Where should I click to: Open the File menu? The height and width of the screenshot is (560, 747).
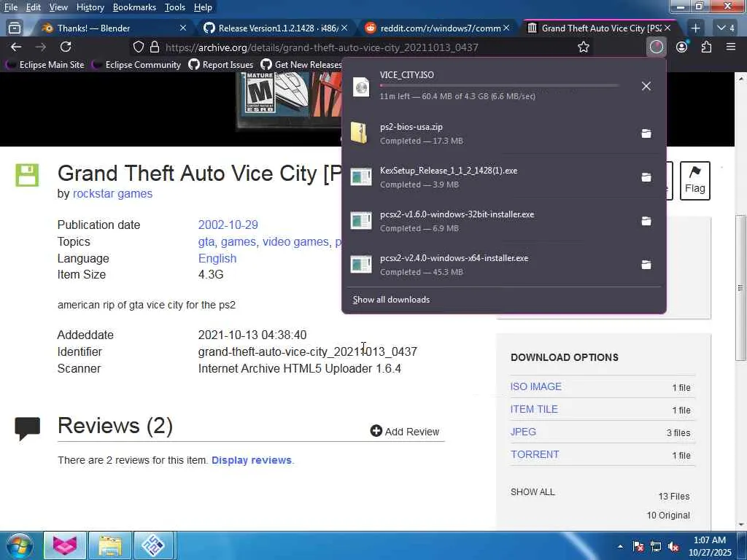click(x=10, y=7)
